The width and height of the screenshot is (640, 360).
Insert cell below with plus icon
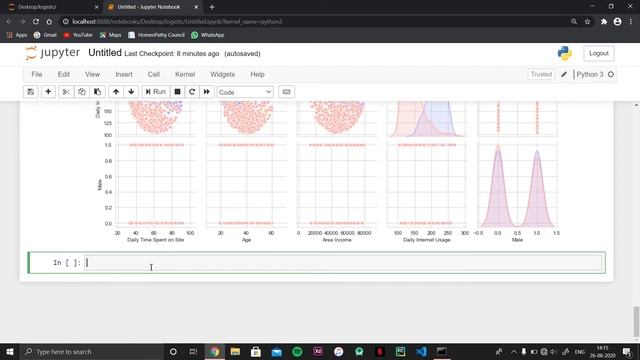pyautogui.click(x=48, y=92)
